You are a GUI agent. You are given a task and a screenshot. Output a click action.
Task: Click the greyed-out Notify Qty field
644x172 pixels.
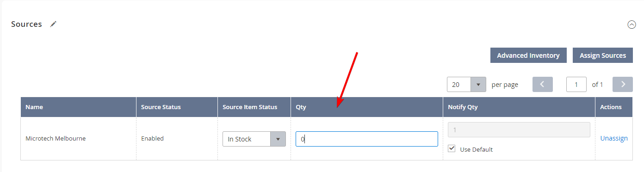(x=519, y=129)
